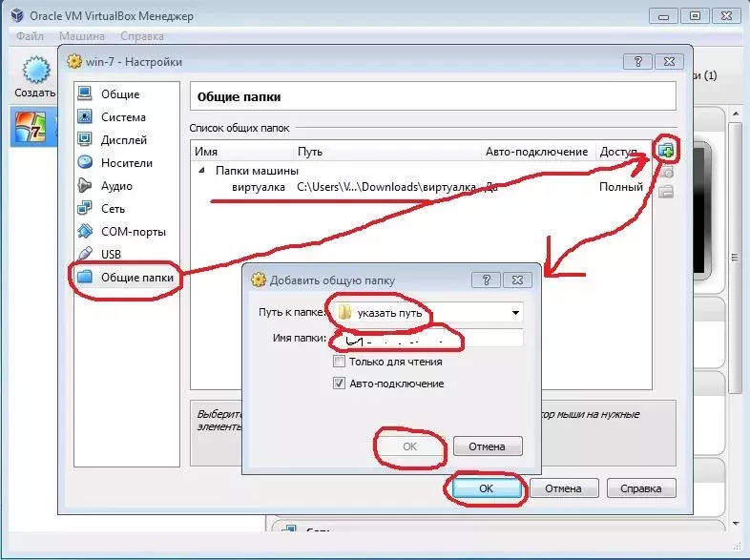Open the Путь к папке dropdown
Screen dimensions: 750x560
click(x=515, y=313)
